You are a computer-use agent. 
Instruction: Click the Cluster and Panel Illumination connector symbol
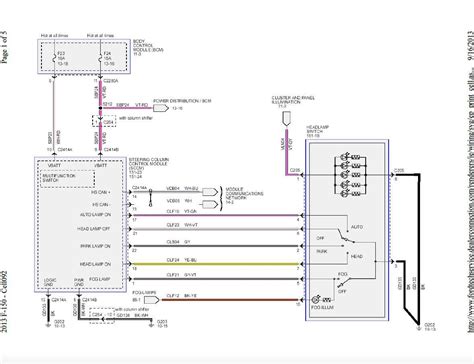click(x=286, y=119)
